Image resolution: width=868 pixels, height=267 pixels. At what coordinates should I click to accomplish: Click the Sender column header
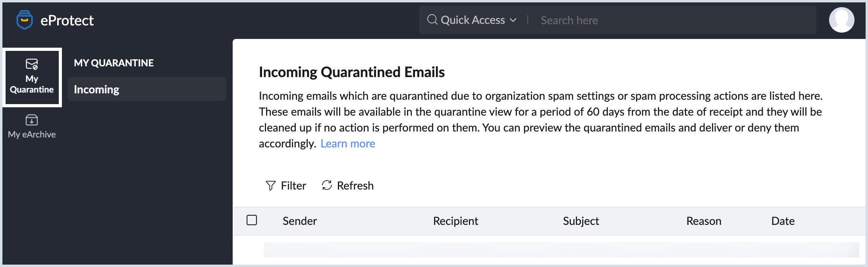click(300, 221)
